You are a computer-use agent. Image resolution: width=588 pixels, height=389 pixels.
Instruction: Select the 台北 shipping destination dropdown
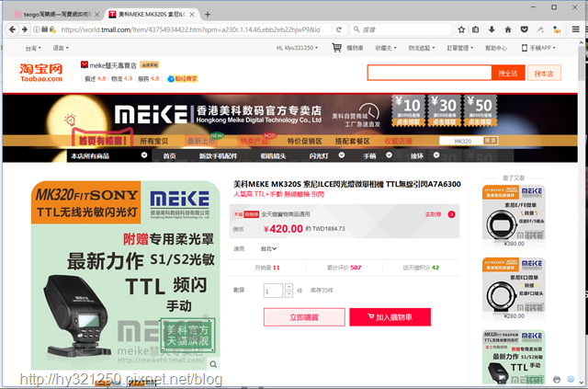[x=268, y=248]
